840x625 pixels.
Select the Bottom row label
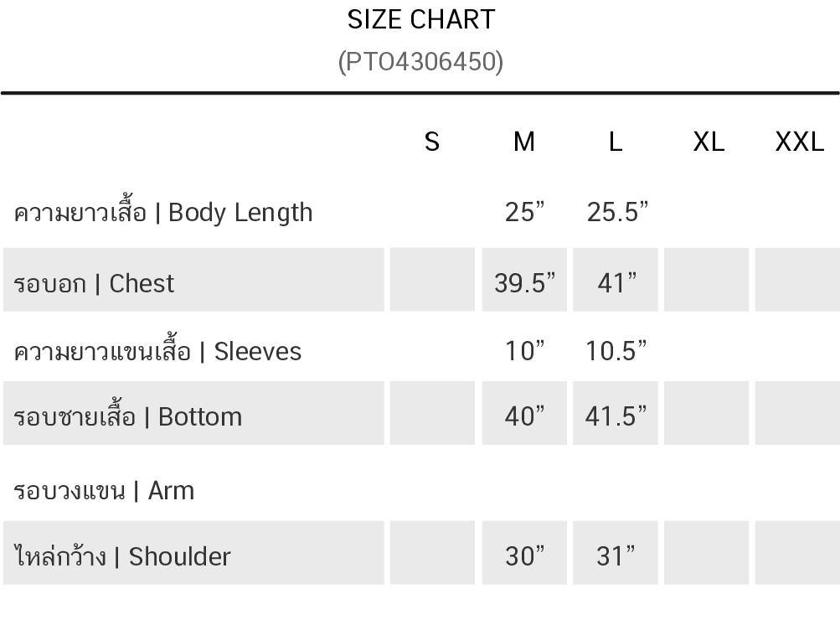coord(127,416)
